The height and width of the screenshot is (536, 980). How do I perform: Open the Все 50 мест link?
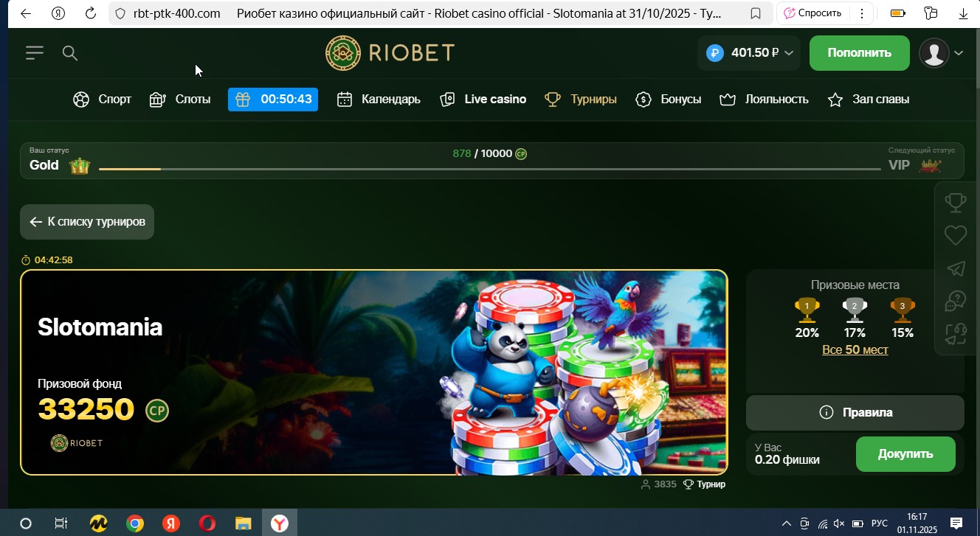pyautogui.click(x=855, y=349)
